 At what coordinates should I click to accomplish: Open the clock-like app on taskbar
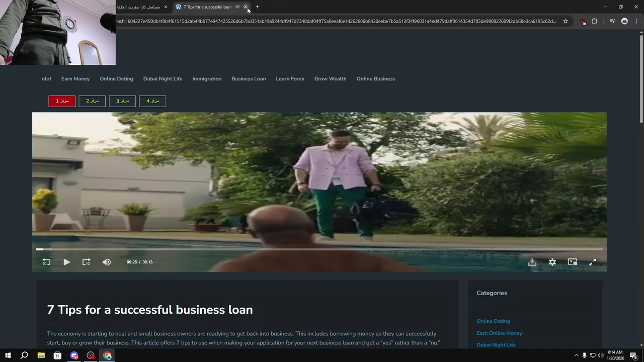(x=91, y=355)
